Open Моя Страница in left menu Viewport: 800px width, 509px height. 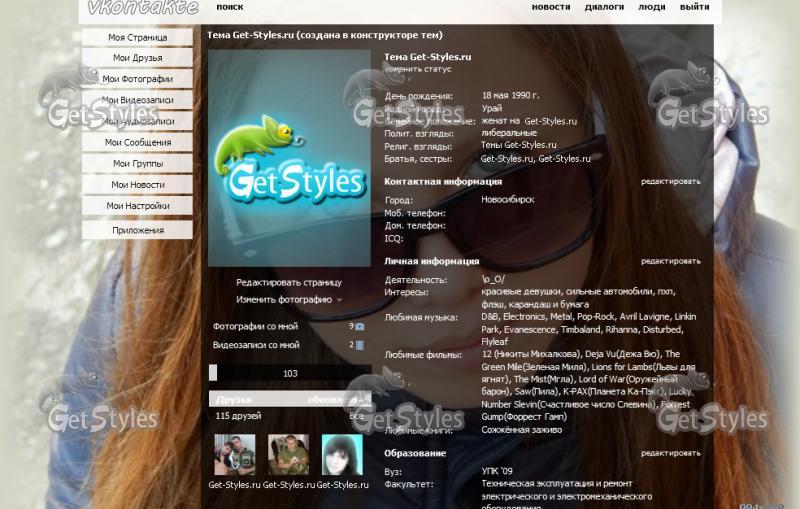coord(138,37)
